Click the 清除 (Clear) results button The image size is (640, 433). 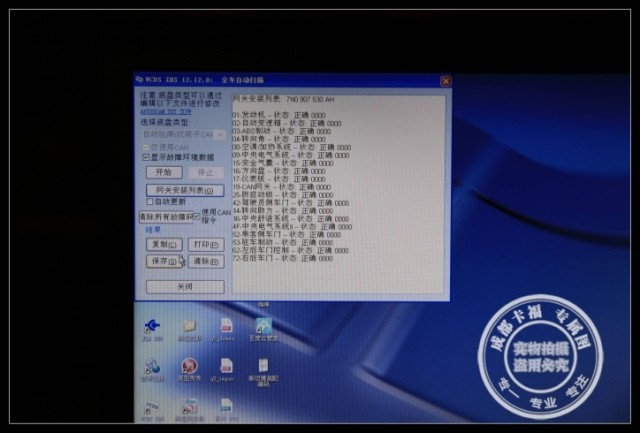tap(206, 261)
